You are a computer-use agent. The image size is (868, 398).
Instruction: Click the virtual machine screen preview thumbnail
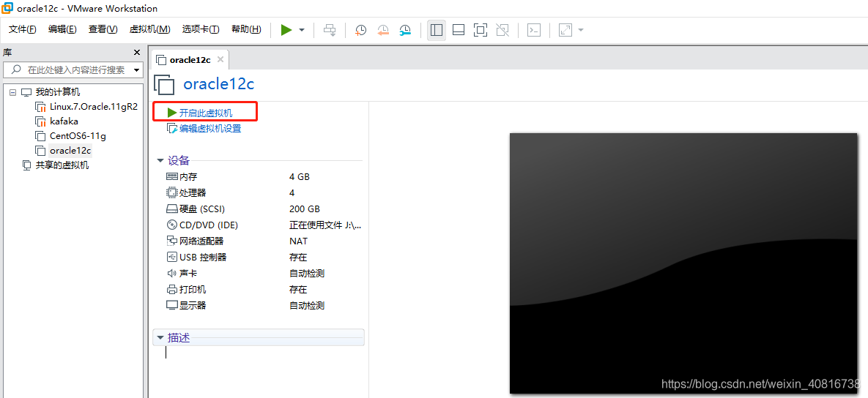click(683, 263)
